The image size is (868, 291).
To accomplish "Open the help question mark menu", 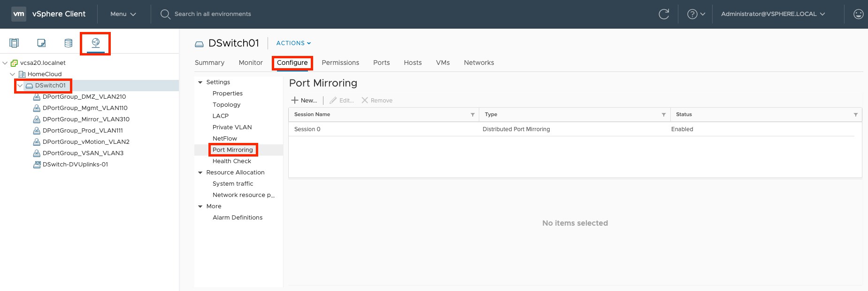I will click(x=696, y=14).
